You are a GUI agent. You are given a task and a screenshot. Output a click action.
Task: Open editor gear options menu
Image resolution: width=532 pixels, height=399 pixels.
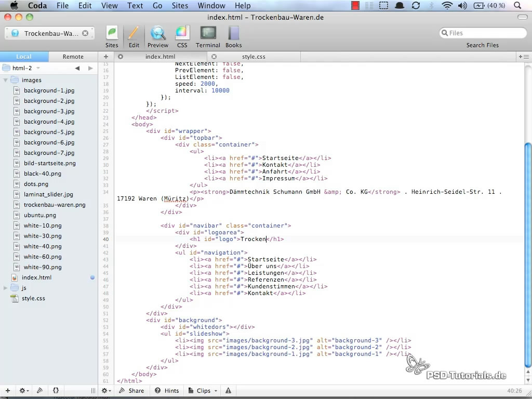(x=106, y=391)
